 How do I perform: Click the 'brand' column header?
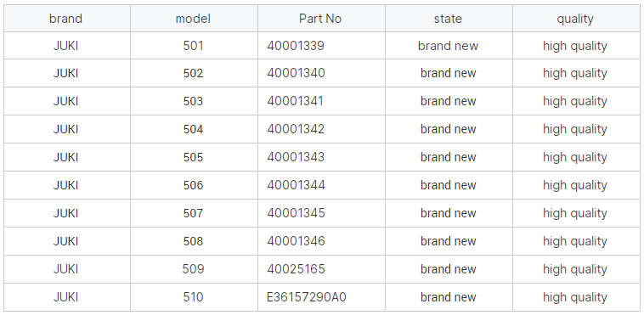(x=67, y=19)
